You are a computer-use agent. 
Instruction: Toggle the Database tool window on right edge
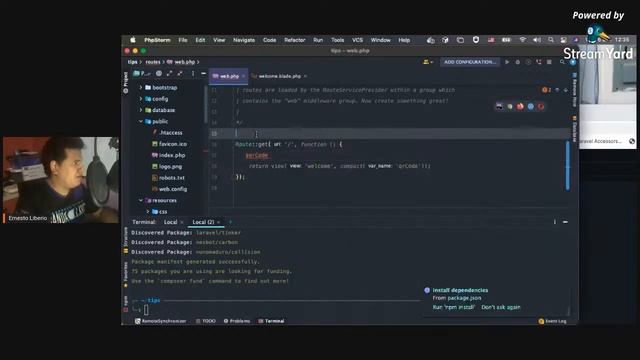[x=574, y=129]
